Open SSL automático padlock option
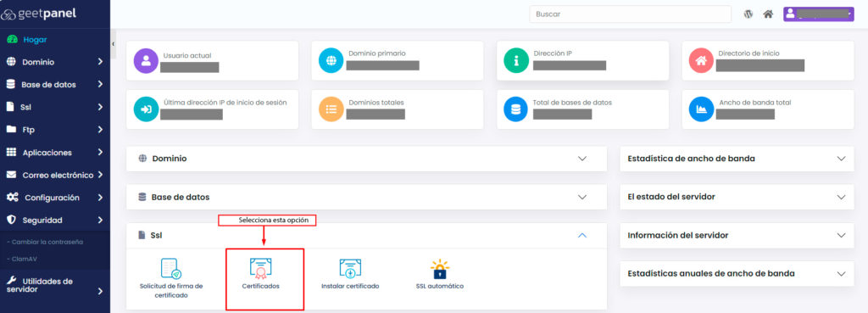This screenshot has height=313, width=868. [440, 274]
